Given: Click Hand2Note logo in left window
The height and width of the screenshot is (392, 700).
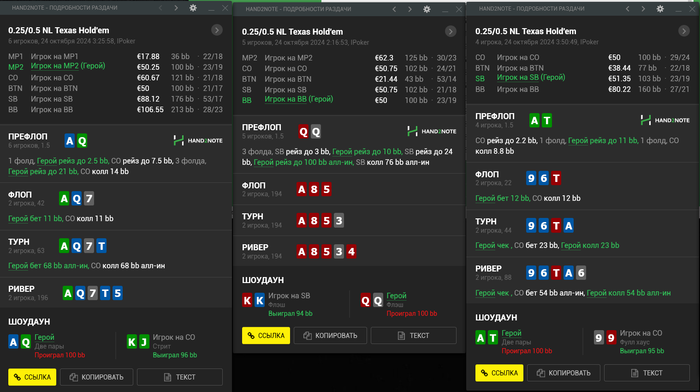Looking at the screenshot, I should (x=198, y=140).
